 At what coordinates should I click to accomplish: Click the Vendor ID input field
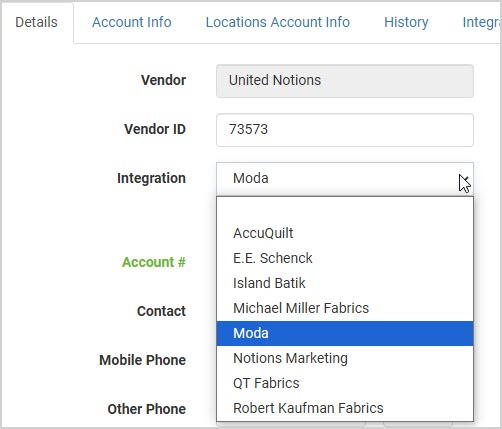coord(345,130)
